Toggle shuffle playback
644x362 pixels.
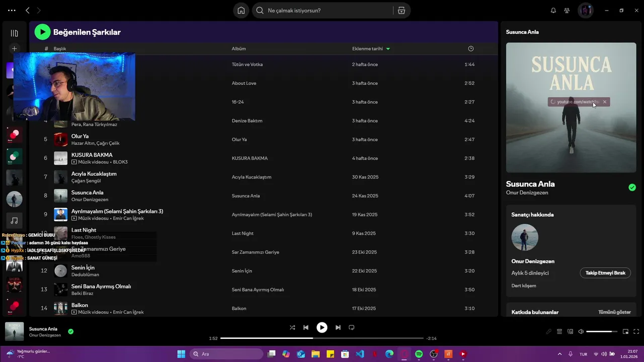coord(292,327)
